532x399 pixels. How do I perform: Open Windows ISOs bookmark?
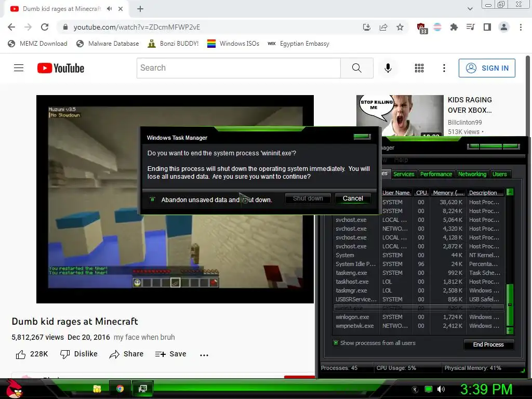pyautogui.click(x=233, y=44)
